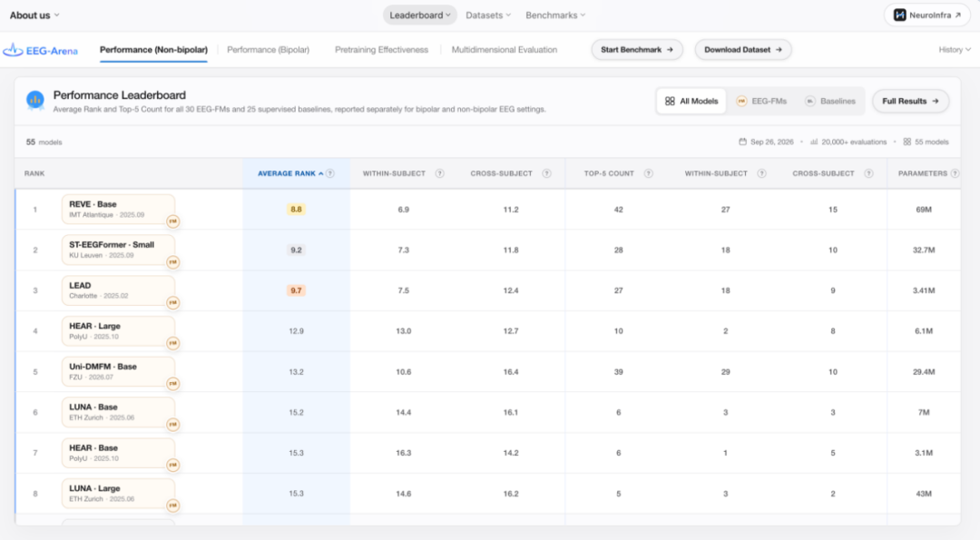Click the Parameters column header
Screen dimensions: 980x540
(923, 173)
